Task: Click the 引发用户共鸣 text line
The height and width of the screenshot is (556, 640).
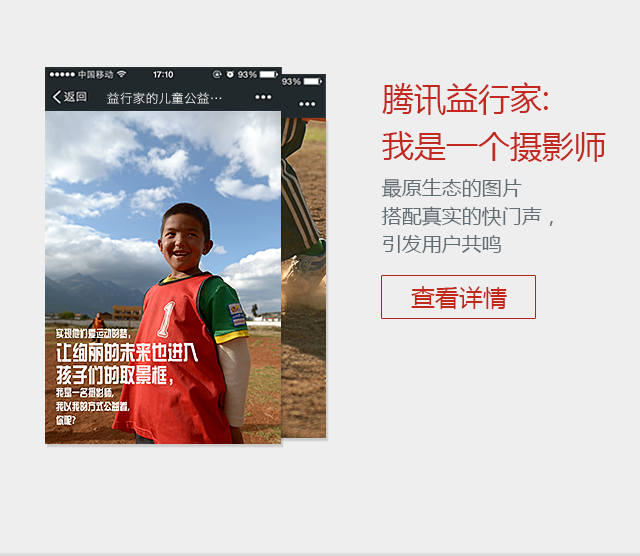Action: tap(441, 244)
